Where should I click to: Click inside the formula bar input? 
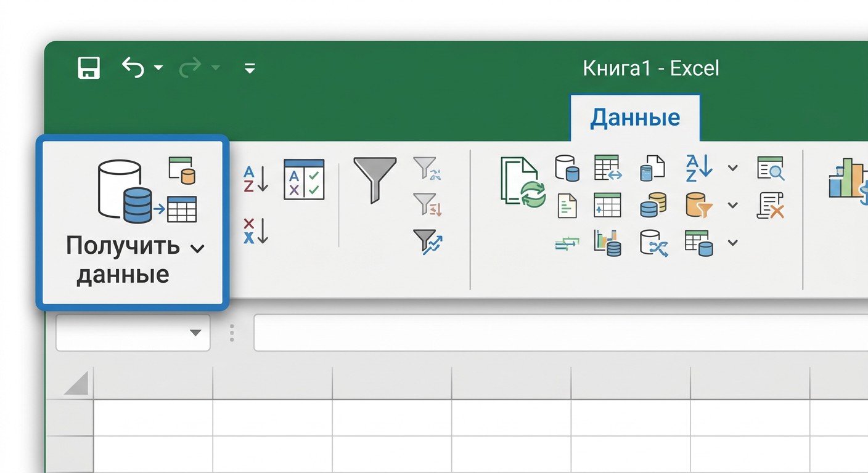(x=561, y=333)
